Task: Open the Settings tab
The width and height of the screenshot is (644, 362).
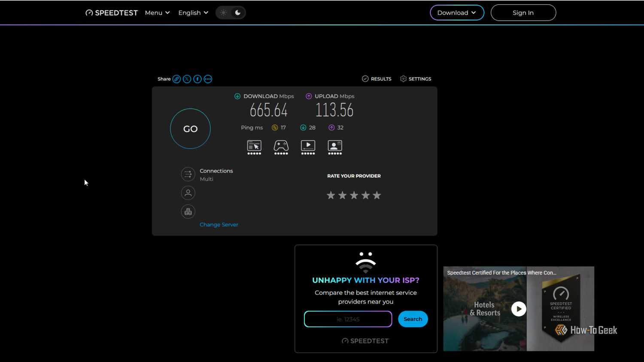Action: (x=416, y=79)
